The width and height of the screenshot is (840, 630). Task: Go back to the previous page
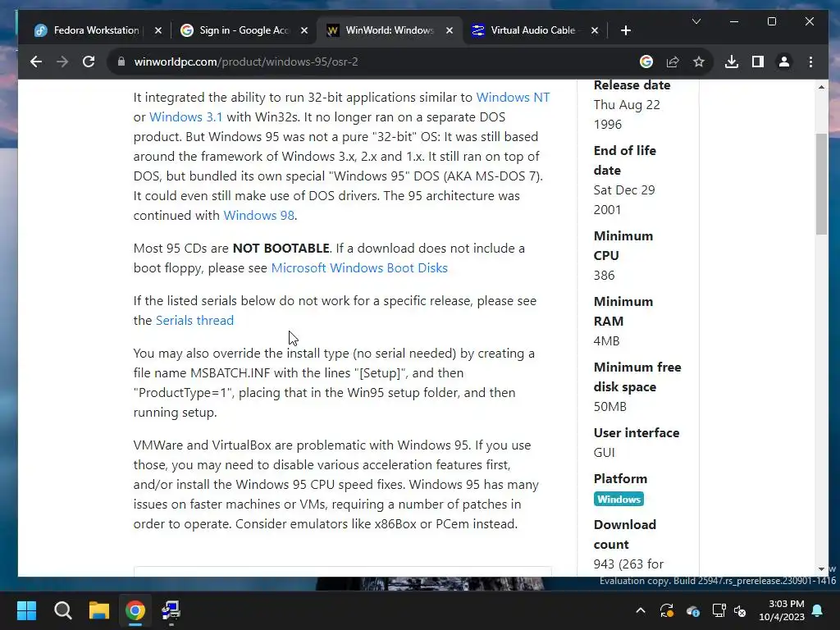click(36, 62)
